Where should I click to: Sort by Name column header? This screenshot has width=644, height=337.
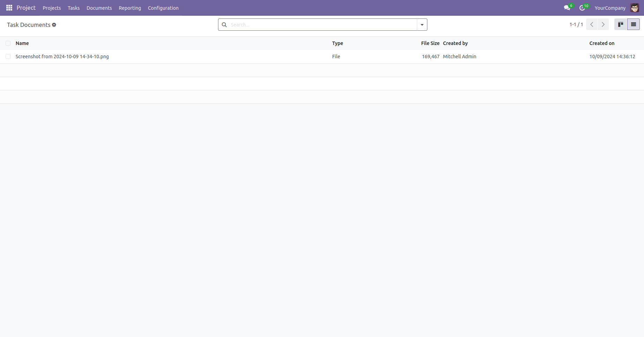[22, 43]
